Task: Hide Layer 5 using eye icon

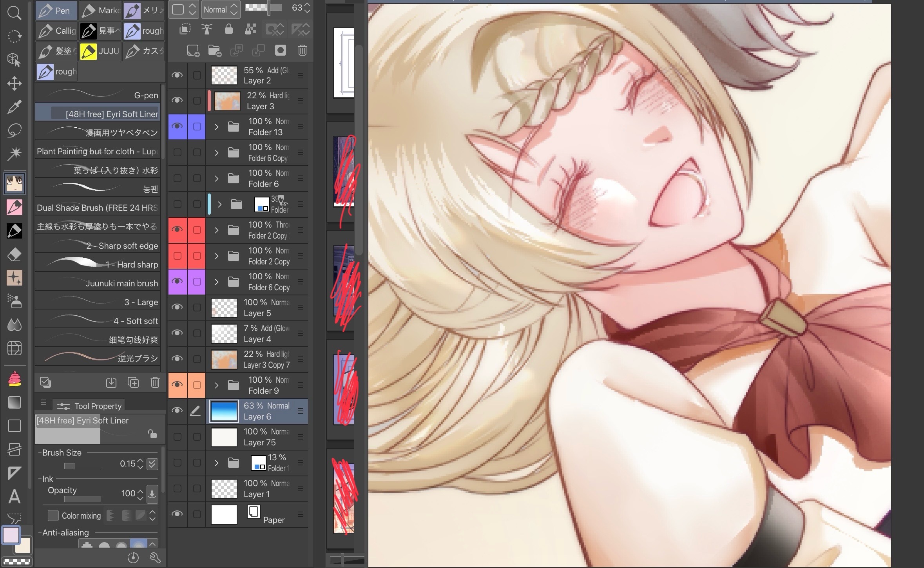Action: [177, 307]
